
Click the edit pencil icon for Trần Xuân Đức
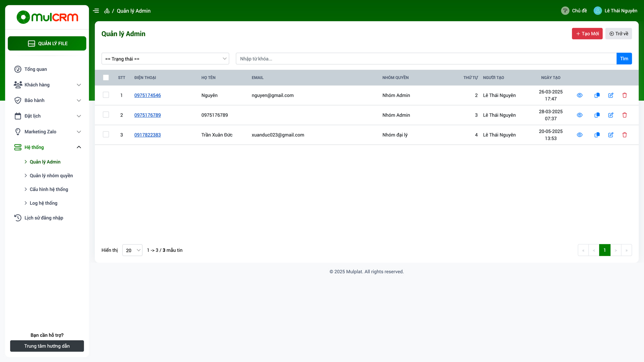[x=611, y=135]
